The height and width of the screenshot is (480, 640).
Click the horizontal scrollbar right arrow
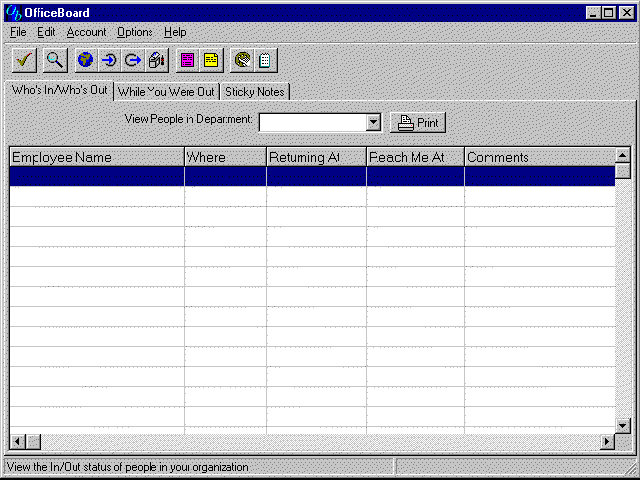point(607,441)
